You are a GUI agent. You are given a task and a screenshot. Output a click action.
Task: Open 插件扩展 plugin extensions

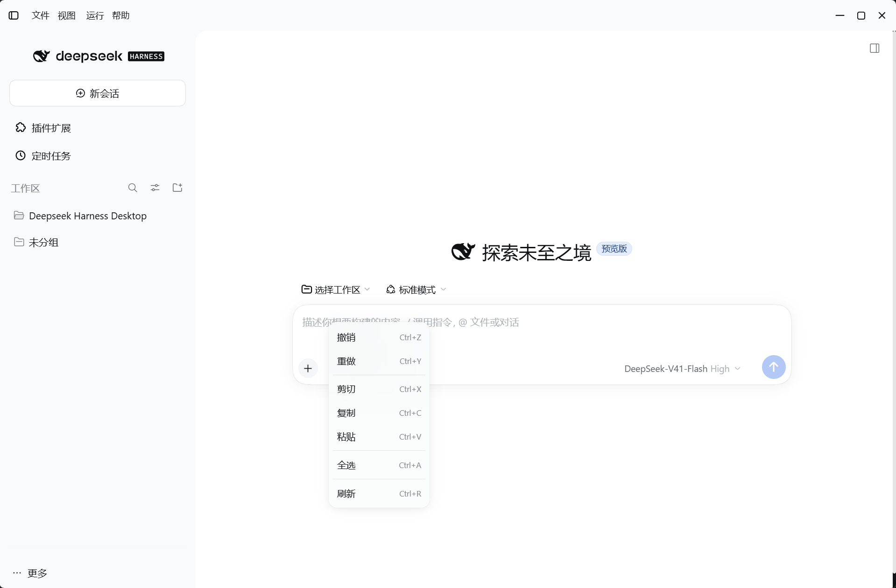click(x=98, y=128)
